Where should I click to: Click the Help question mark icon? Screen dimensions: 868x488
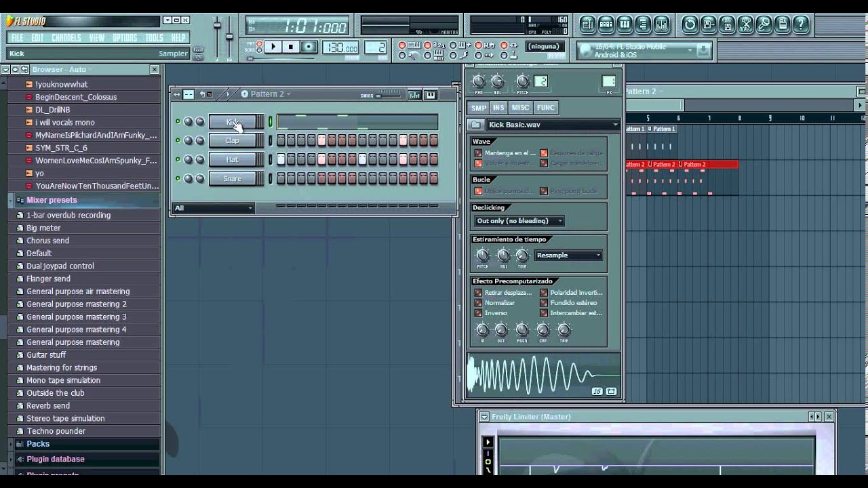(800, 25)
